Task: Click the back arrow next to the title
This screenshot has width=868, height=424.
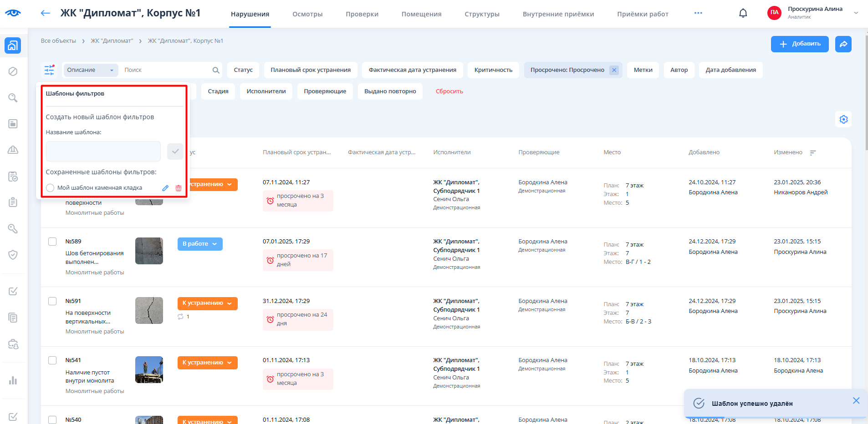Action: point(45,13)
